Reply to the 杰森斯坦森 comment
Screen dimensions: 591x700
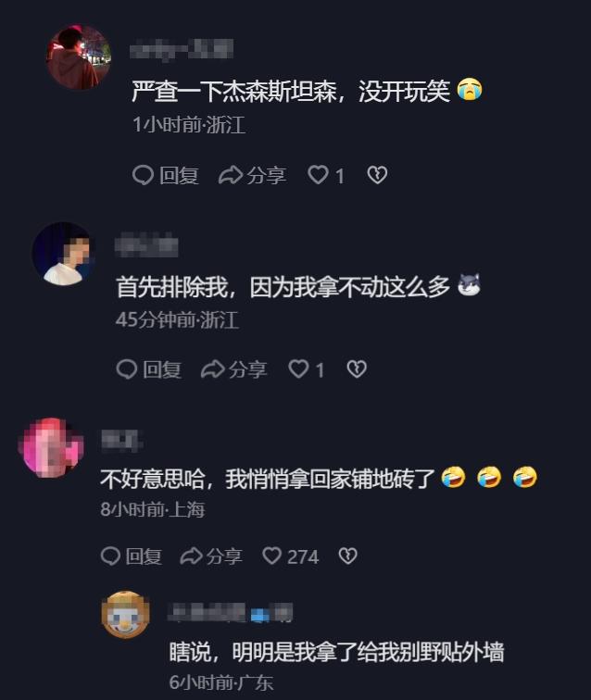[x=165, y=175]
